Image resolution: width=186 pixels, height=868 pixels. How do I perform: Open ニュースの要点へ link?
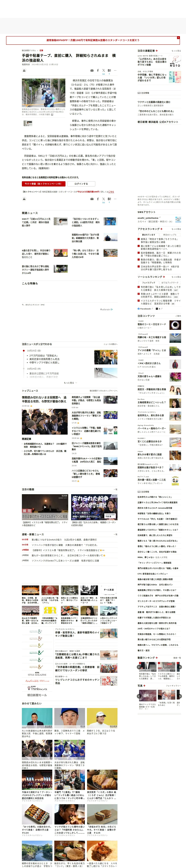tap(110, 344)
